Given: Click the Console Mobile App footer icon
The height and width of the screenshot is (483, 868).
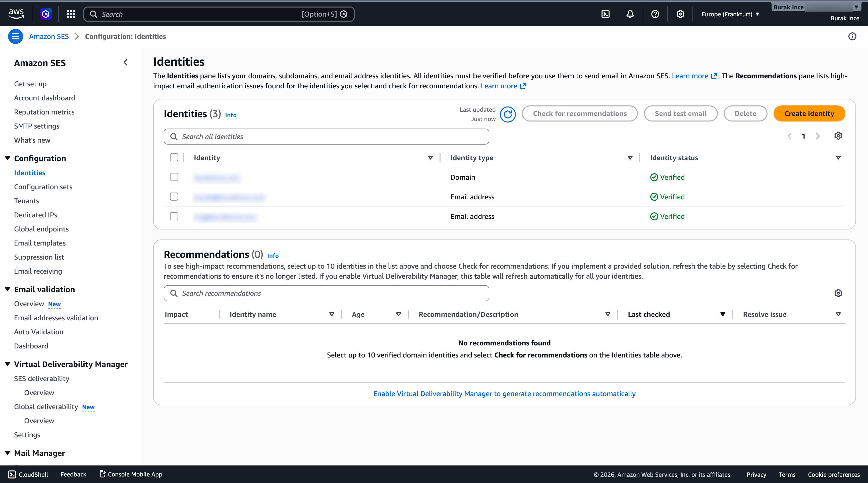Looking at the screenshot, I should (x=102, y=474).
